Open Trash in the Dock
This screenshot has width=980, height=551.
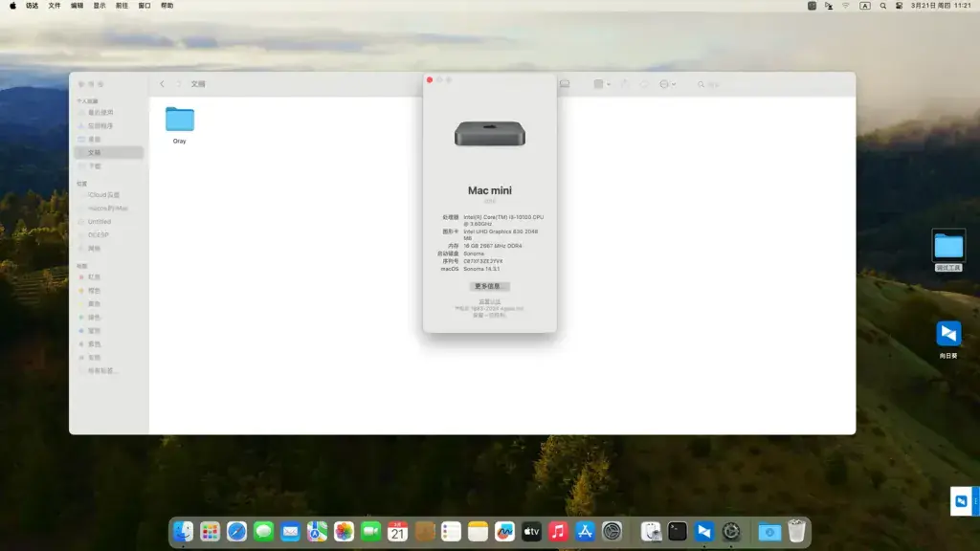[x=796, y=532]
